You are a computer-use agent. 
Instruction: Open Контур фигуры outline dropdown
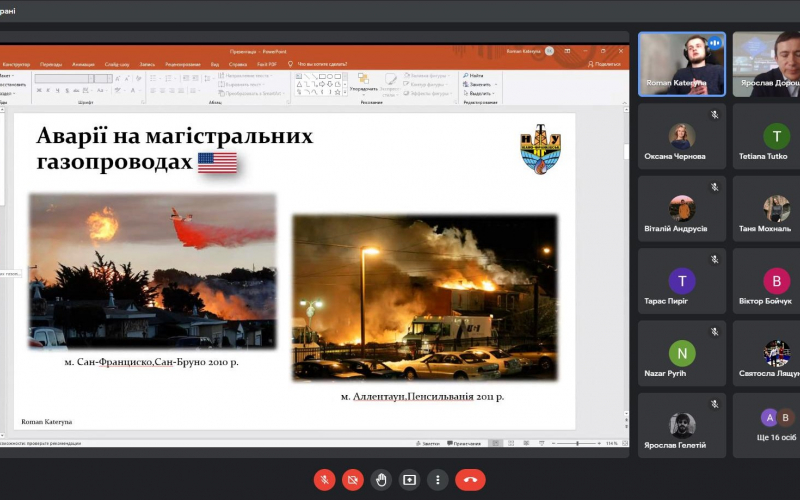click(x=424, y=84)
